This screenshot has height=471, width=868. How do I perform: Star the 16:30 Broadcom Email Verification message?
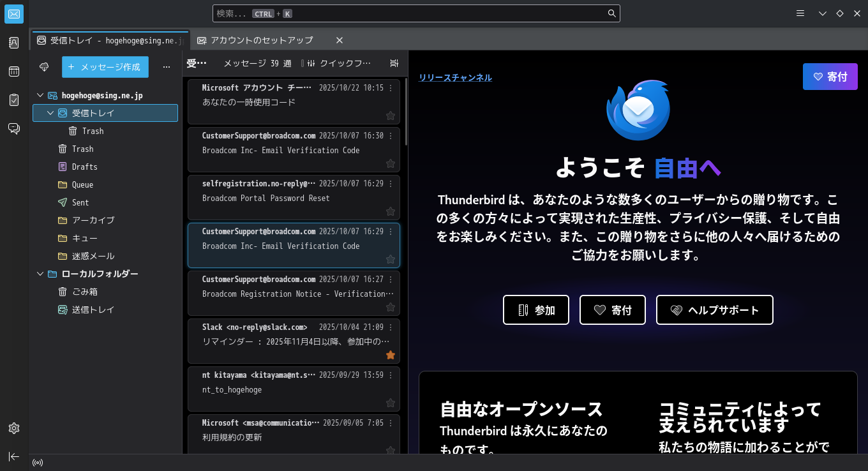click(391, 163)
